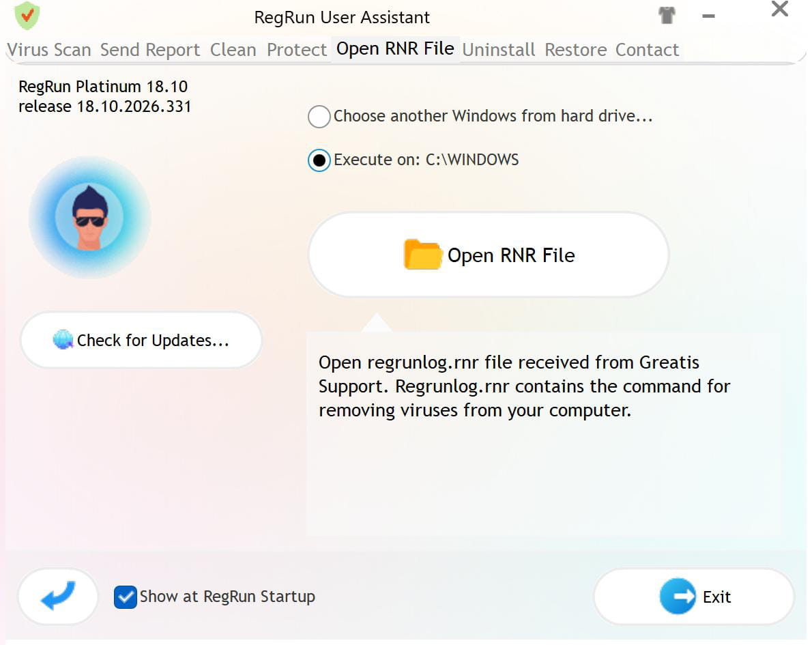This screenshot has width=812, height=645.
Task: Go to the Clean tab
Action: [233, 50]
